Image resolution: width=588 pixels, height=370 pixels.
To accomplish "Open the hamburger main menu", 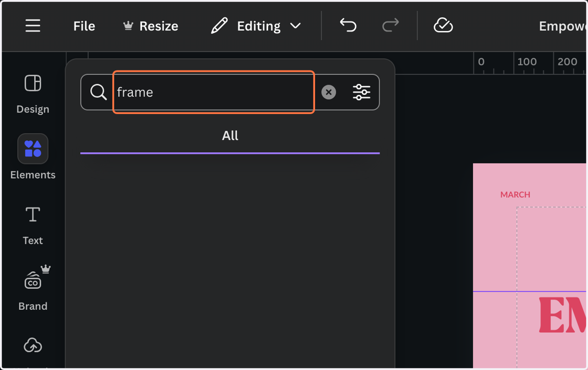I will coord(33,26).
